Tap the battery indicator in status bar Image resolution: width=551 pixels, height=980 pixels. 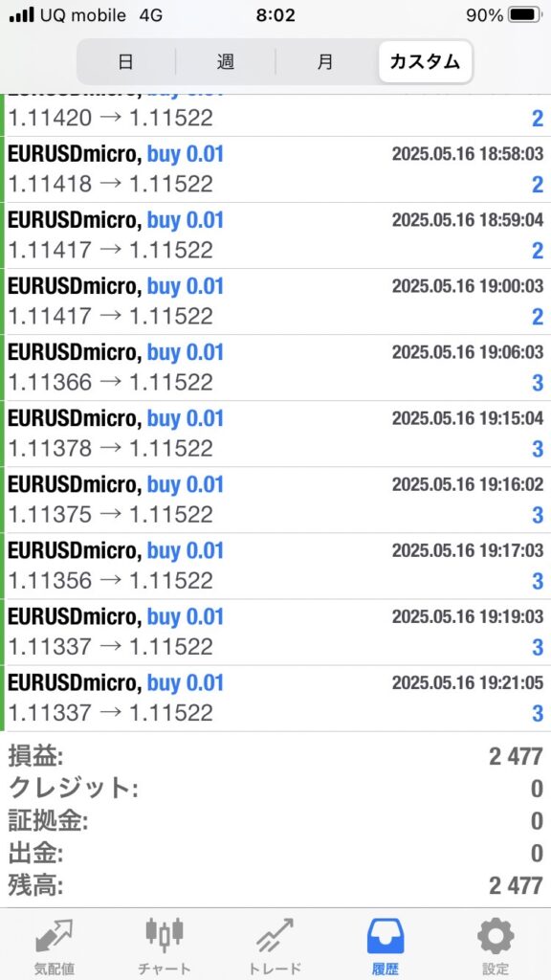(x=525, y=15)
